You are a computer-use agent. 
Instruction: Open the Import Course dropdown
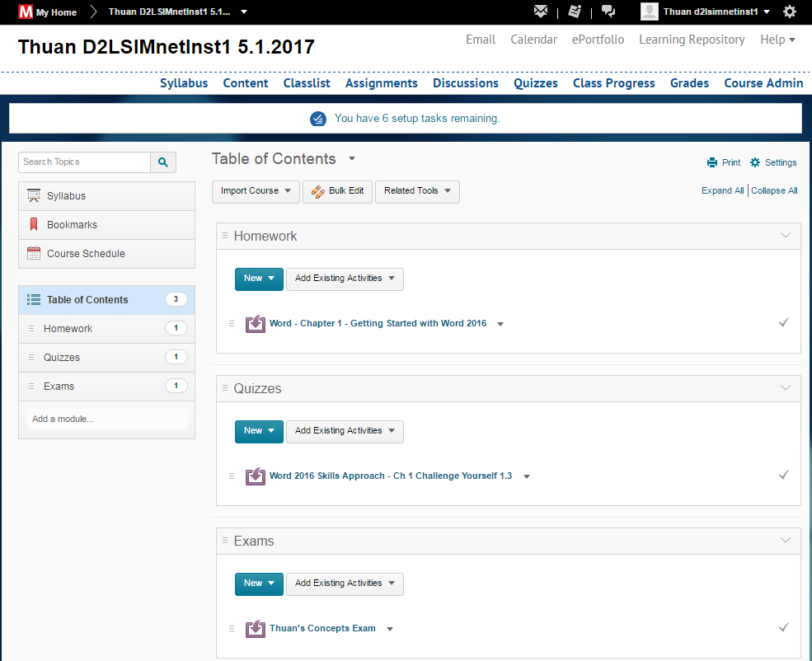click(x=256, y=191)
